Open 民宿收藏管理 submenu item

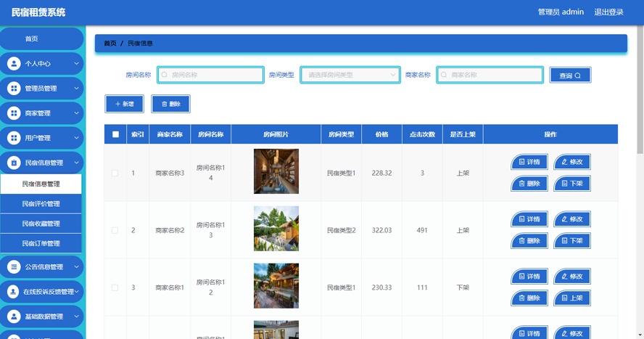click(x=41, y=224)
